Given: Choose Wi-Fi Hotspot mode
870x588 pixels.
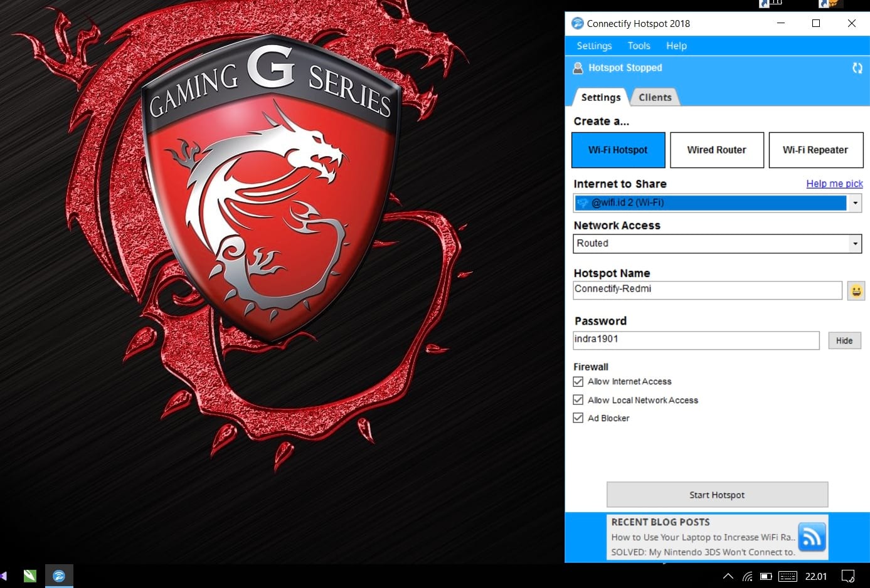Looking at the screenshot, I should (618, 150).
